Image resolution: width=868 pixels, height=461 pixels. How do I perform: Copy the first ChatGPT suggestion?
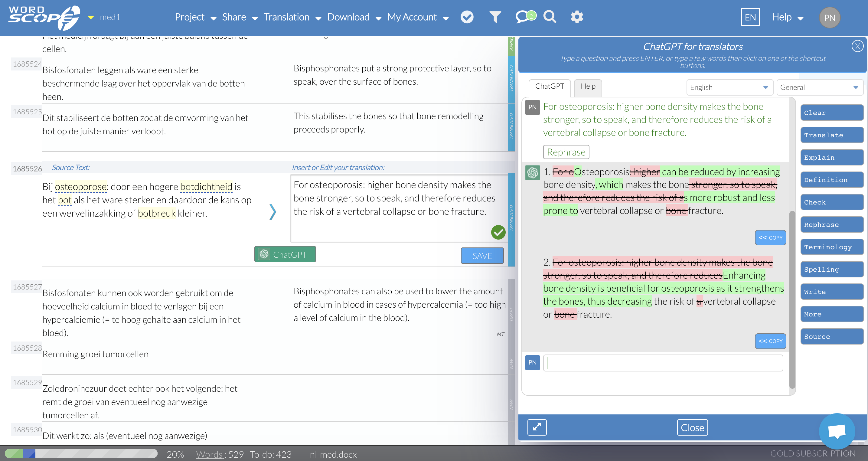point(770,237)
